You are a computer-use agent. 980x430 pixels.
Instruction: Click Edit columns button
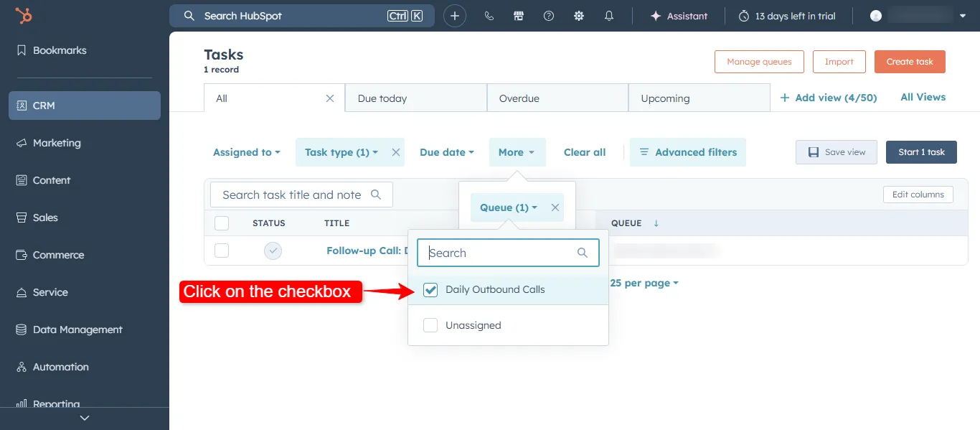click(918, 195)
